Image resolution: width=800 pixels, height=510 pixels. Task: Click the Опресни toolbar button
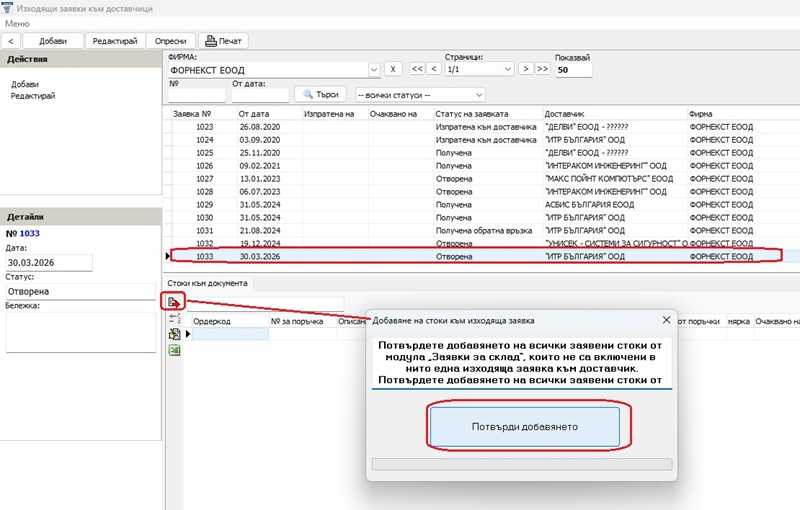[x=170, y=40]
